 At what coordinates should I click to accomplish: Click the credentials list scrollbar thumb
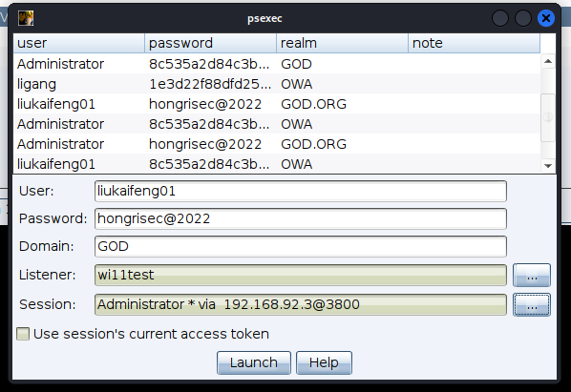pyautogui.click(x=548, y=117)
